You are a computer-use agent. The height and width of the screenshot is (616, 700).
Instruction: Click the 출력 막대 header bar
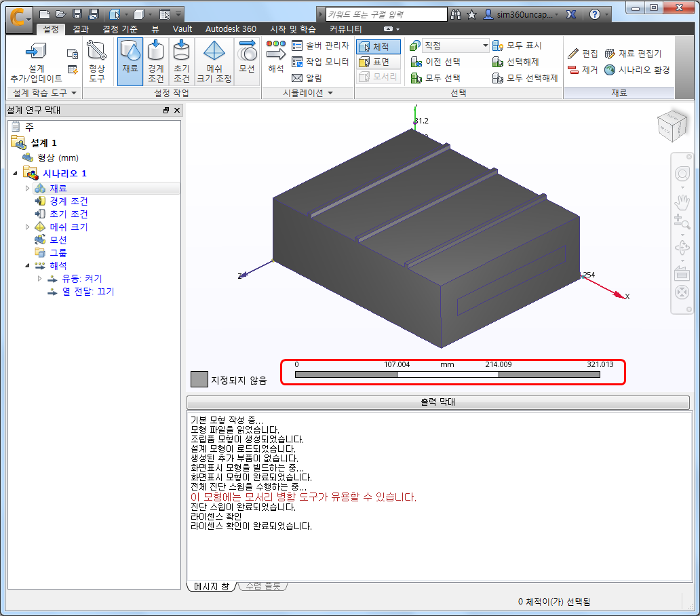click(x=438, y=402)
